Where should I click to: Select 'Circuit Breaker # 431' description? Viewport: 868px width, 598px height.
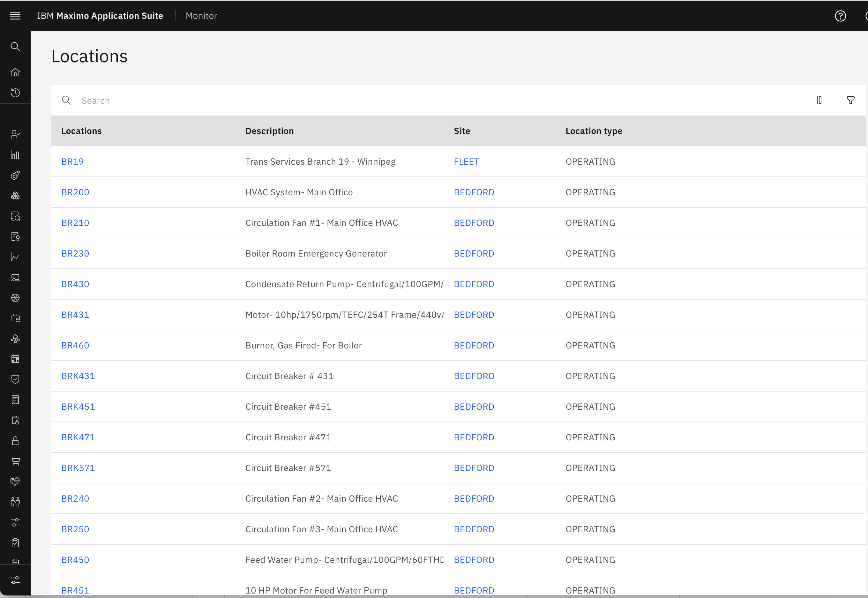[x=289, y=376]
